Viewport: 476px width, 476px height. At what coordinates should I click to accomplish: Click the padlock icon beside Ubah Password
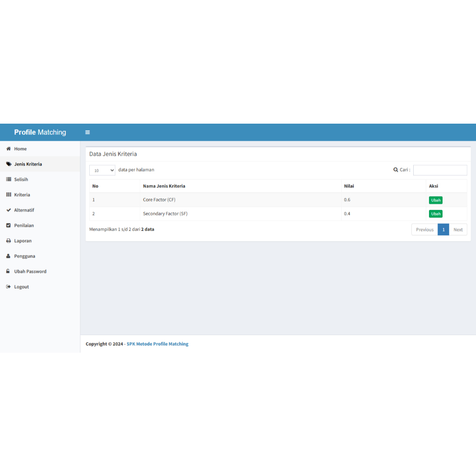click(x=8, y=271)
